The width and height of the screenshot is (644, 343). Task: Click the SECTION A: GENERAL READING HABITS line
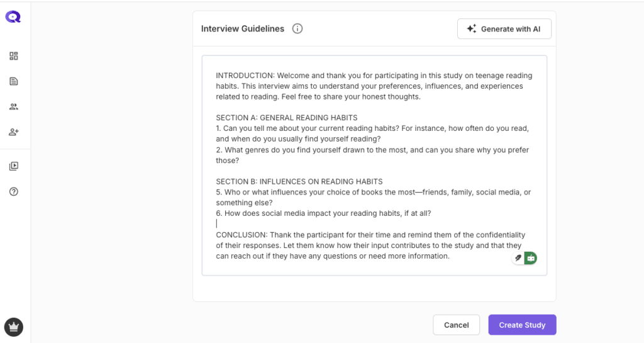(x=287, y=118)
